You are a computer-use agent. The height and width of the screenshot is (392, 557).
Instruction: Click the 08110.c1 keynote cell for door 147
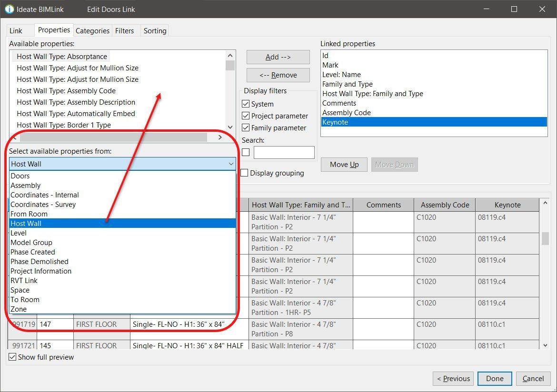point(507,329)
